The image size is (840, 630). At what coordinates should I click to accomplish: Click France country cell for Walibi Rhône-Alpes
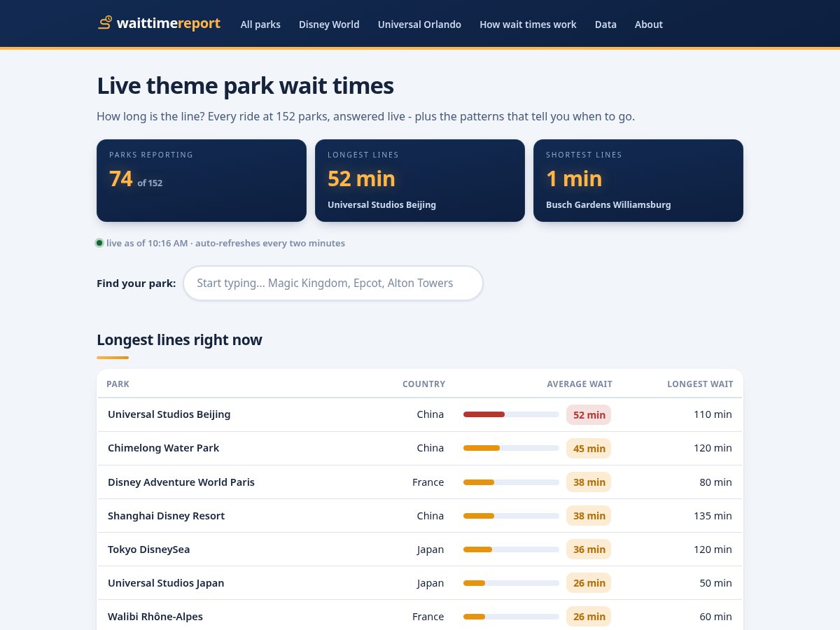tap(428, 616)
